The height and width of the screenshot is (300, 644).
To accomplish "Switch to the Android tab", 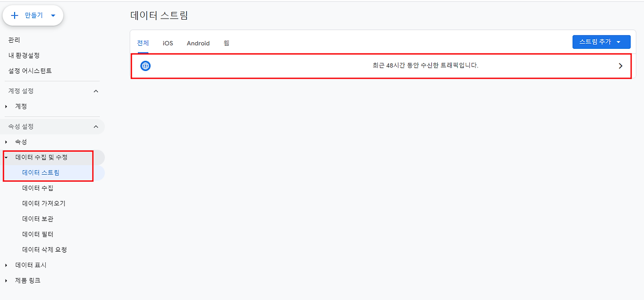I will (198, 43).
